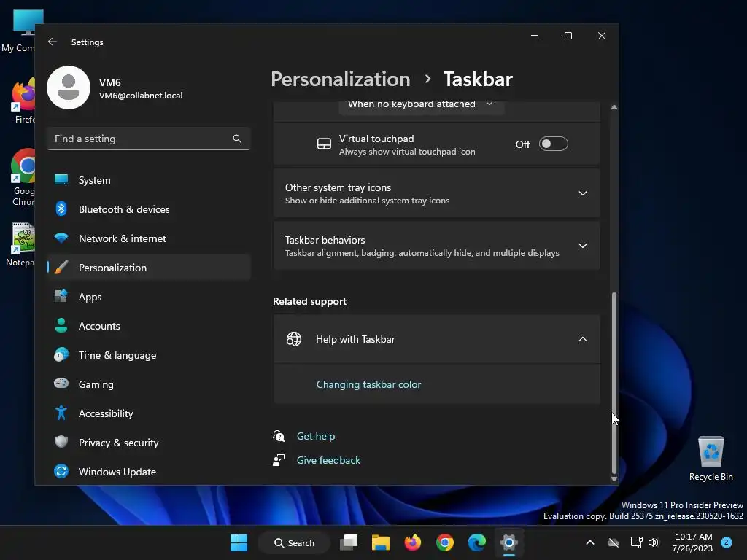Click the Windows Update sync icon

(x=61, y=472)
